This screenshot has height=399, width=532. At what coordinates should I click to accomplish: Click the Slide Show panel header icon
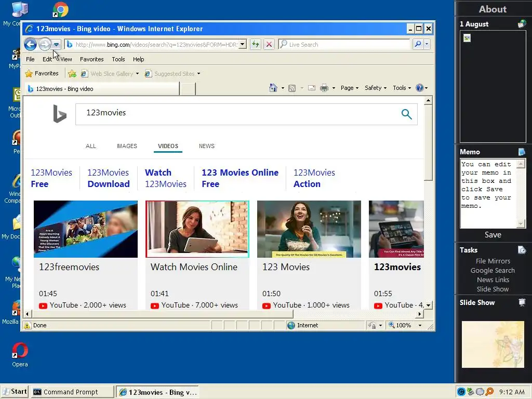(x=522, y=302)
